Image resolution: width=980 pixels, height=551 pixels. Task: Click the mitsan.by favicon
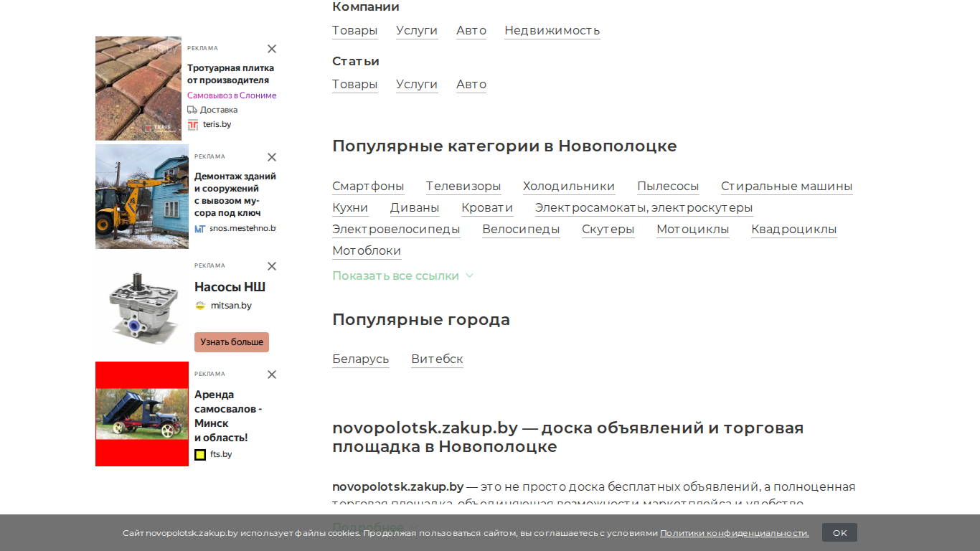pyautogui.click(x=200, y=306)
